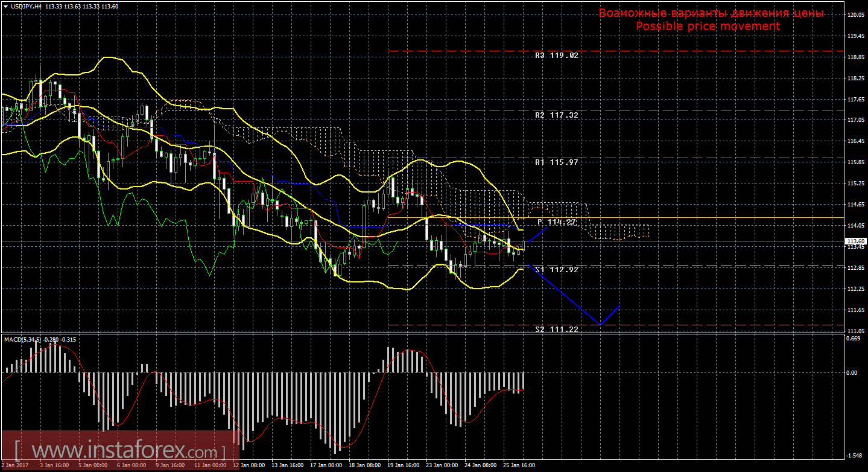The width and height of the screenshot is (868, 472).
Task: Open the www.instaforex.com watermark link
Action: click(119, 451)
